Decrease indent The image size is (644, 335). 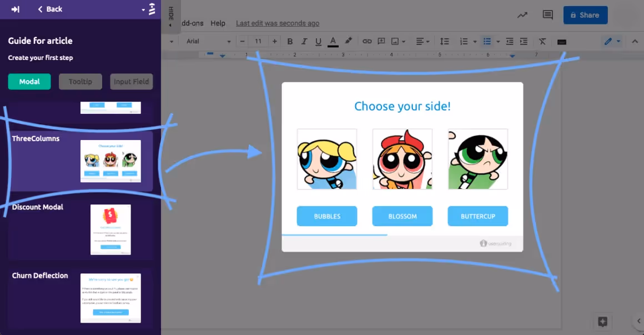510,41
